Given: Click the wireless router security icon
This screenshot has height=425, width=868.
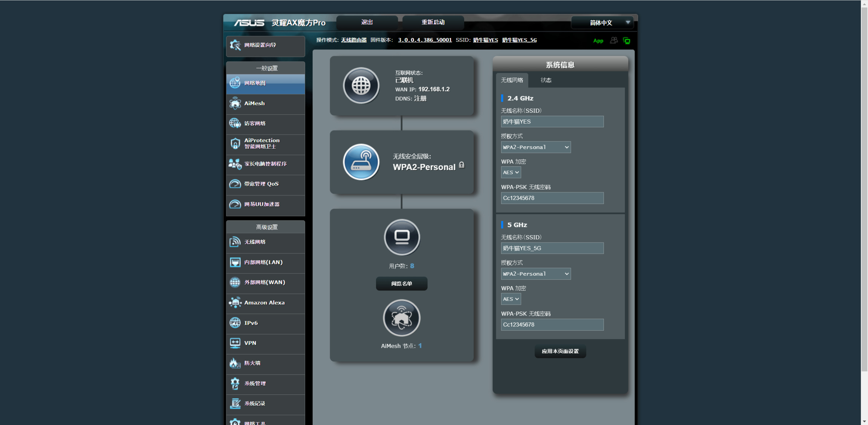Looking at the screenshot, I should click(x=361, y=162).
